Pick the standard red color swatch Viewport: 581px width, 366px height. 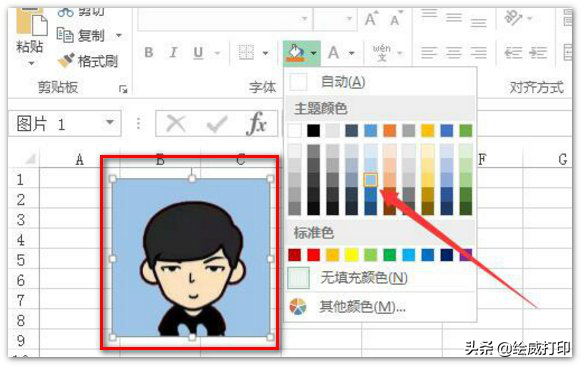point(313,255)
